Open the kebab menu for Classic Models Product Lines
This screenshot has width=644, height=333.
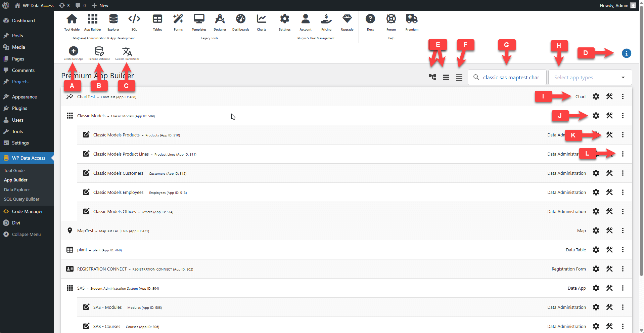click(623, 154)
